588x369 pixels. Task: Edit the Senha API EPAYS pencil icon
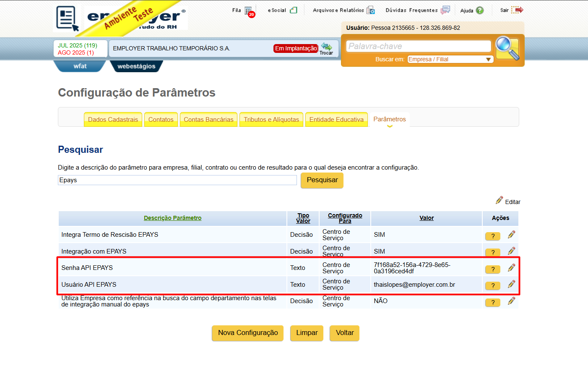(511, 268)
